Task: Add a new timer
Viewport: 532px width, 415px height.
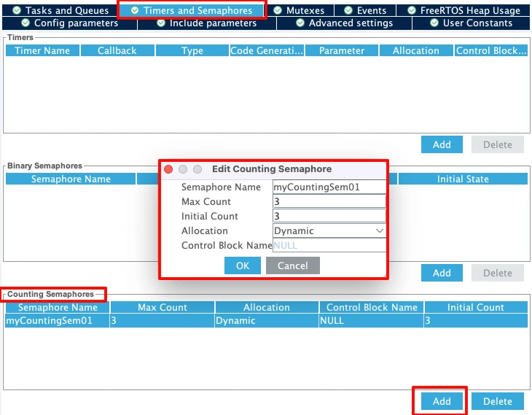Action: (442, 144)
